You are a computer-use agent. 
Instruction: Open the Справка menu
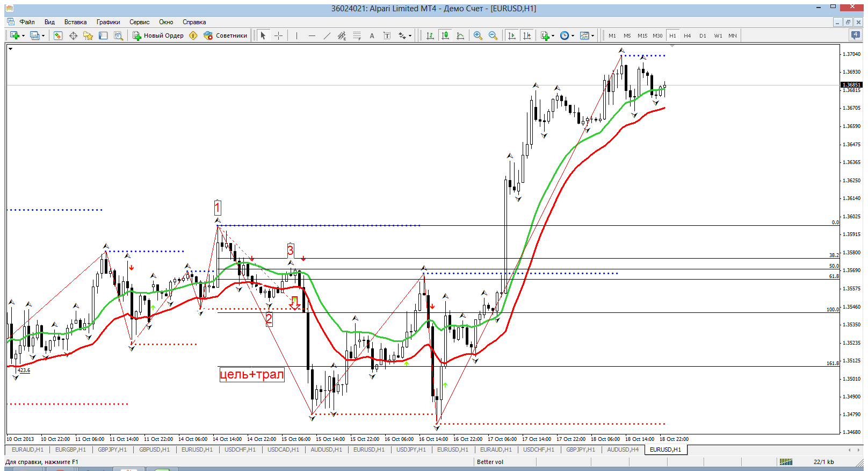pyautogui.click(x=194, y=22)
